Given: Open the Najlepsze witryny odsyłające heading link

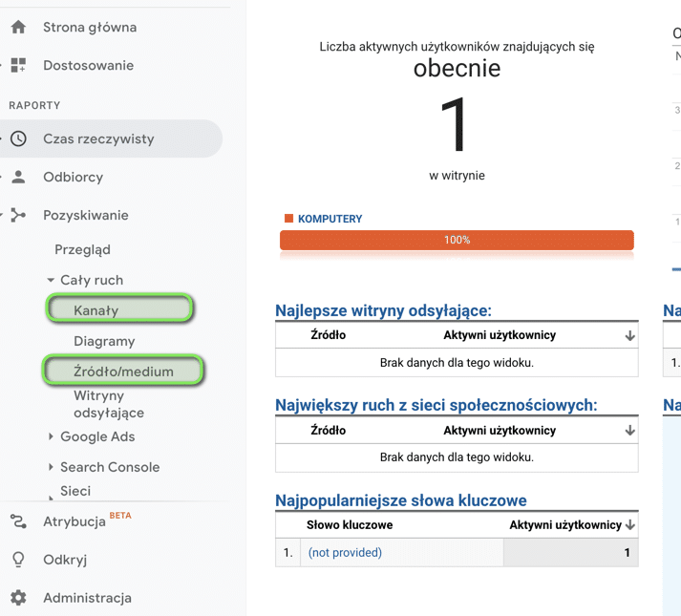Looking at the screenshot, I should (383, 310).
